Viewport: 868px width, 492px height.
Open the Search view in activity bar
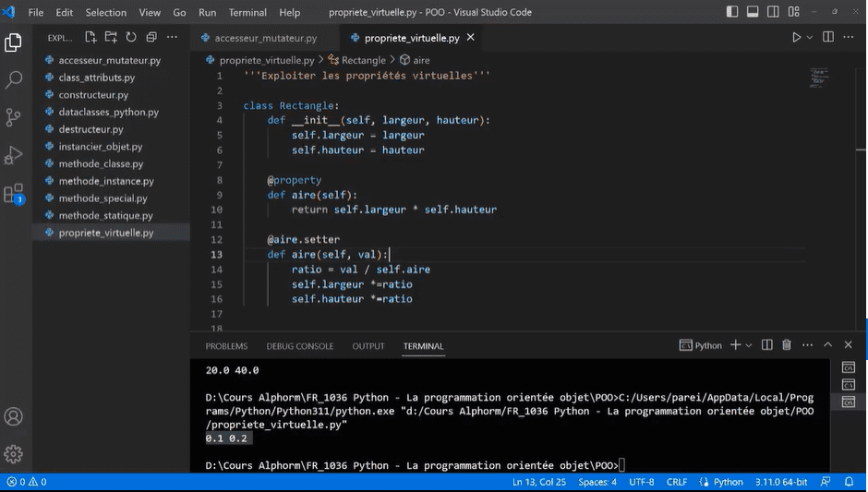tap(13, 79)
